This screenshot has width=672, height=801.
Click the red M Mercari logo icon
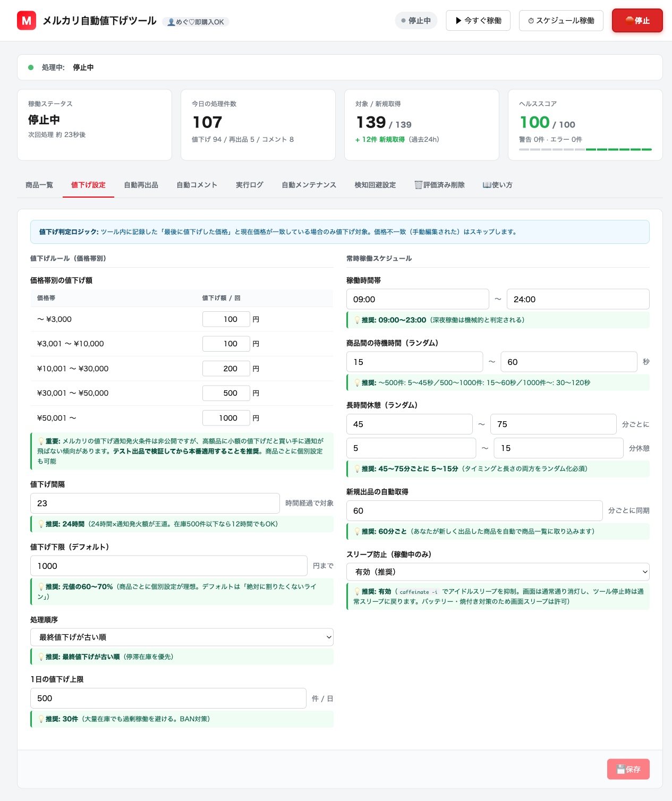[x=27, y=21]
